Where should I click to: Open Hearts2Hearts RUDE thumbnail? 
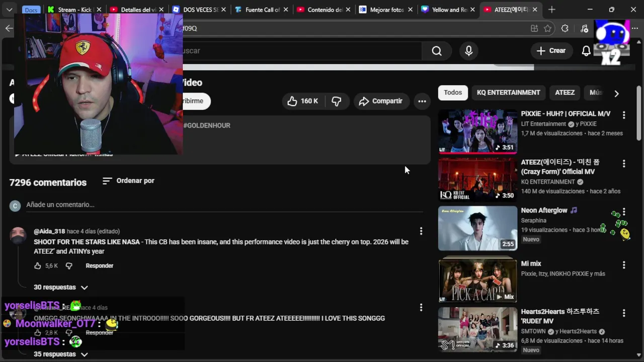tap(477, 329)
